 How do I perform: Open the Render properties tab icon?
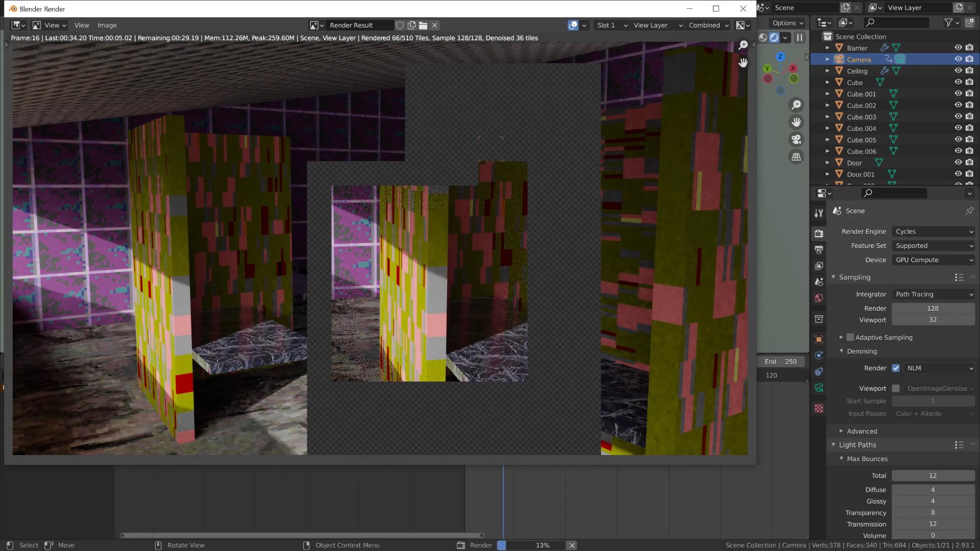(x=819, y=233)
